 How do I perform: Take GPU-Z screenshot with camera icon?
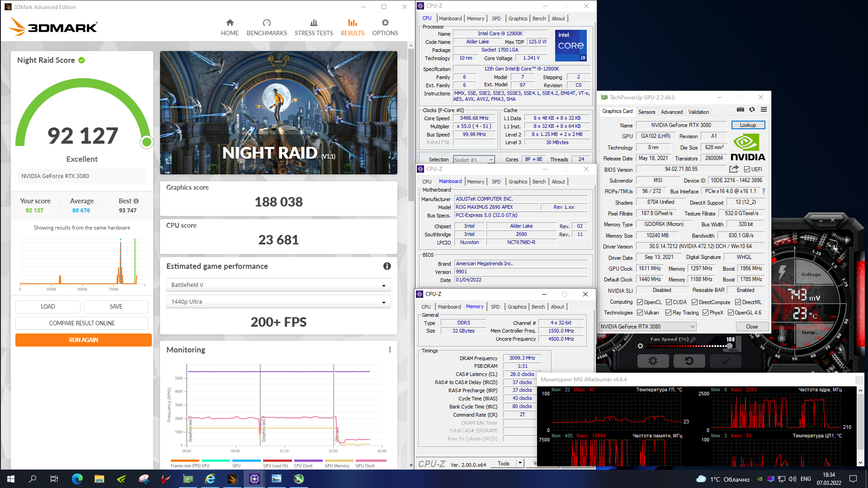pos(740,109)
